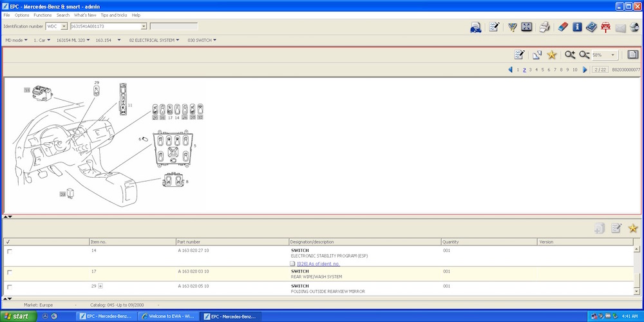Viewport: 644px width, 322px height.
Task: Open the help book icon
Action: [591, 27]
